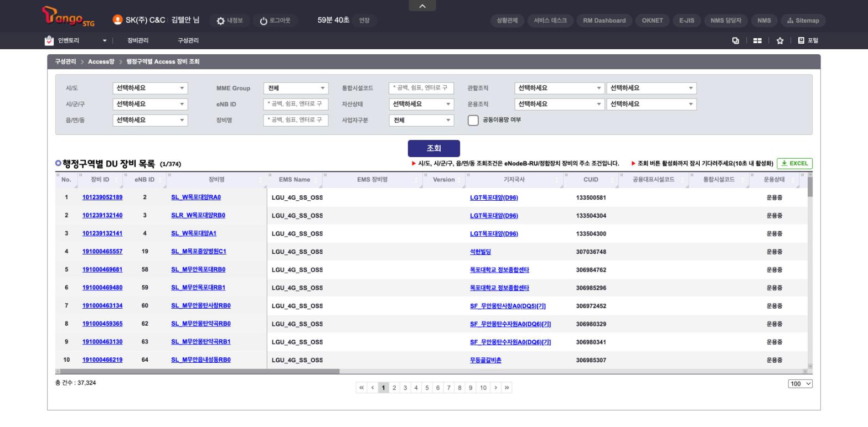Screen dimensions: 868x427
Task: Go to next page arrow
Action: (x=495, y=388)
